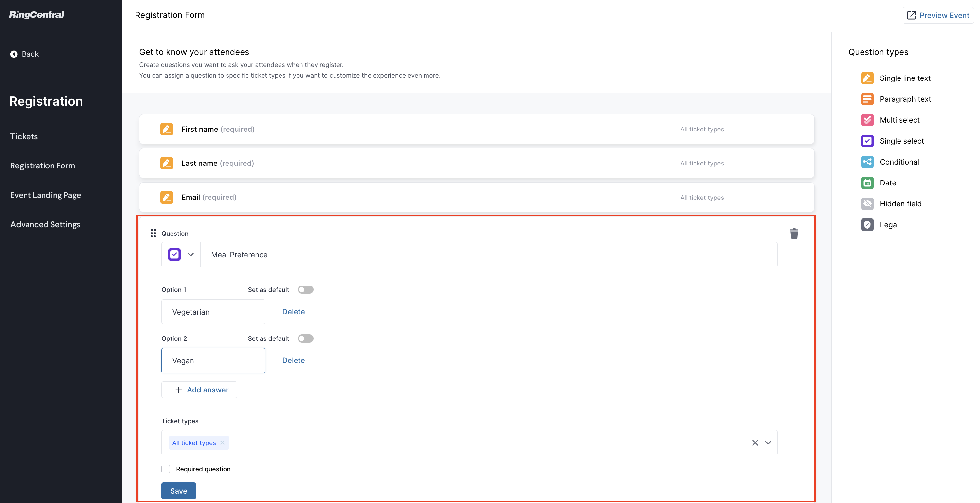Click the Single select icon in Question types

[x=867, y=141]
